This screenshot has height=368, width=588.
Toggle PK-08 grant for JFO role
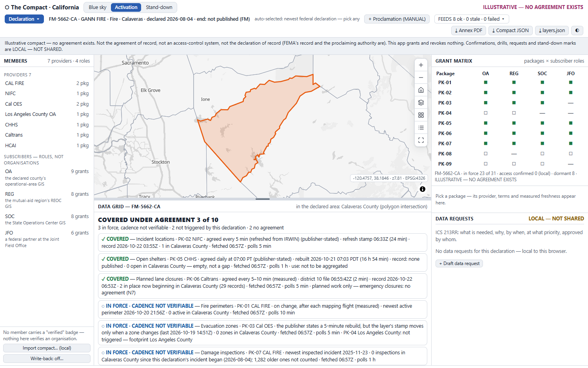571,154
